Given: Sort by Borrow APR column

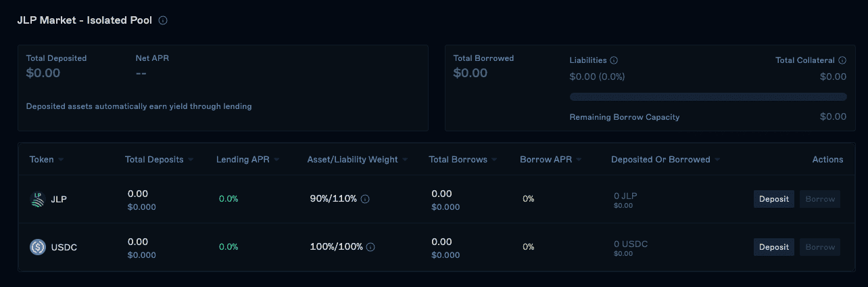Looking at the screenshot, I should click(x=550, y=160).
